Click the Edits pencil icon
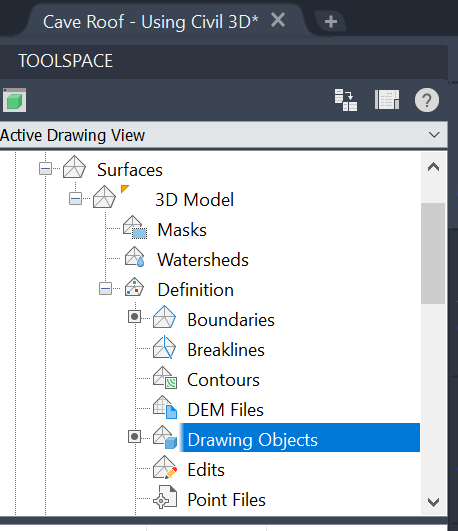Image resolution: width=458 pixels, height=531 pixels. coord(165,467)
